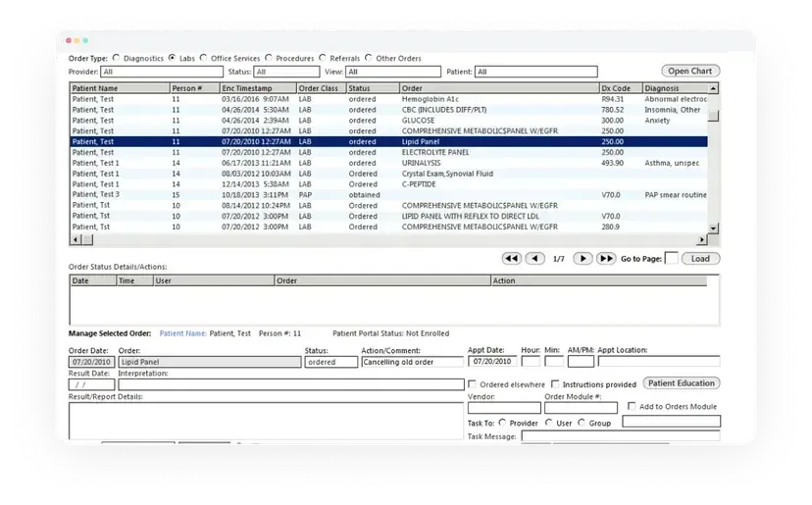Sort by Dx Code column header

coord(621,88)
